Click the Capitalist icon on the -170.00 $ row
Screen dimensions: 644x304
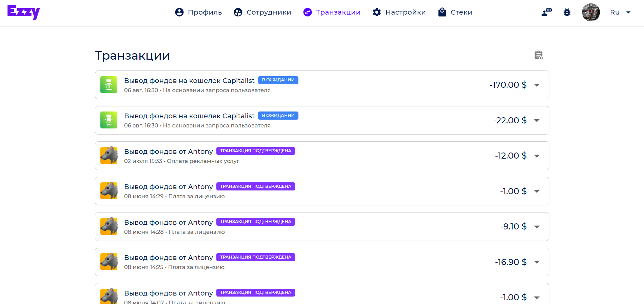[x=109, y=85]
